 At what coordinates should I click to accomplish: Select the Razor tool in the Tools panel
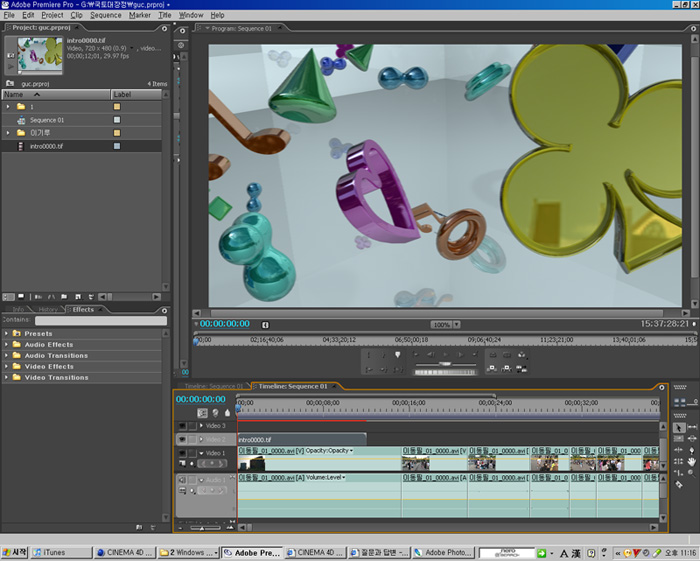click(x=679, y=485)
